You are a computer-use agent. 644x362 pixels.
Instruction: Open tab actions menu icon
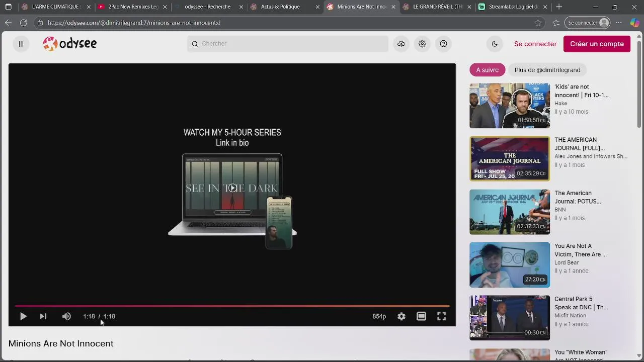click(8, 7)
